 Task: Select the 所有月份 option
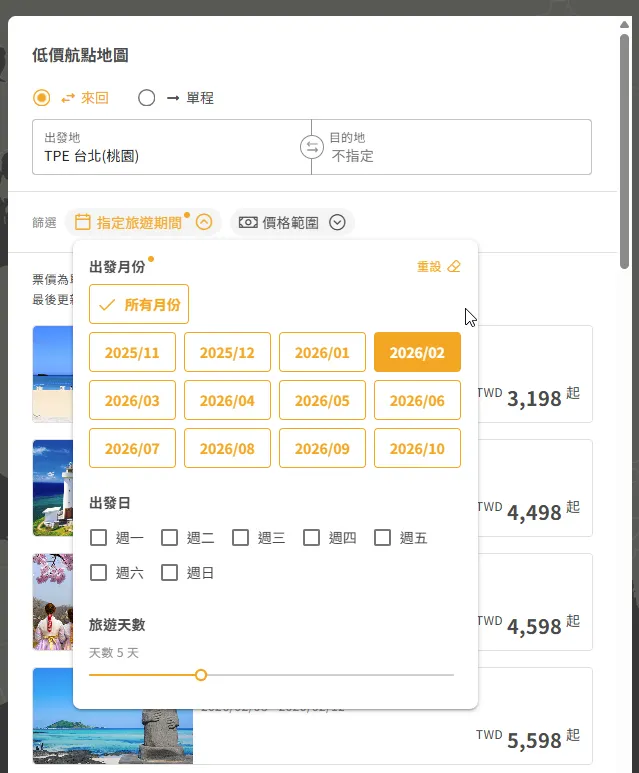click(139, 304)
